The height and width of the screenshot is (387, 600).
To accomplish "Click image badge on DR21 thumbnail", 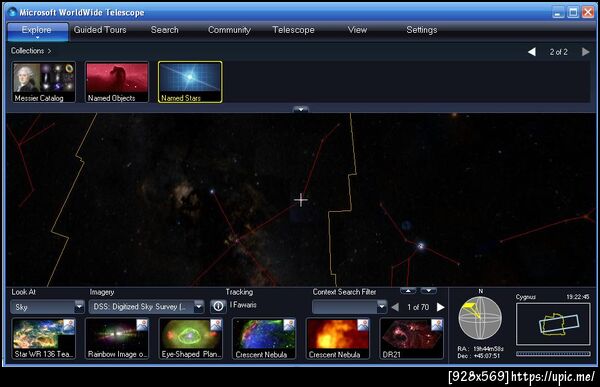I will point(436,325).
